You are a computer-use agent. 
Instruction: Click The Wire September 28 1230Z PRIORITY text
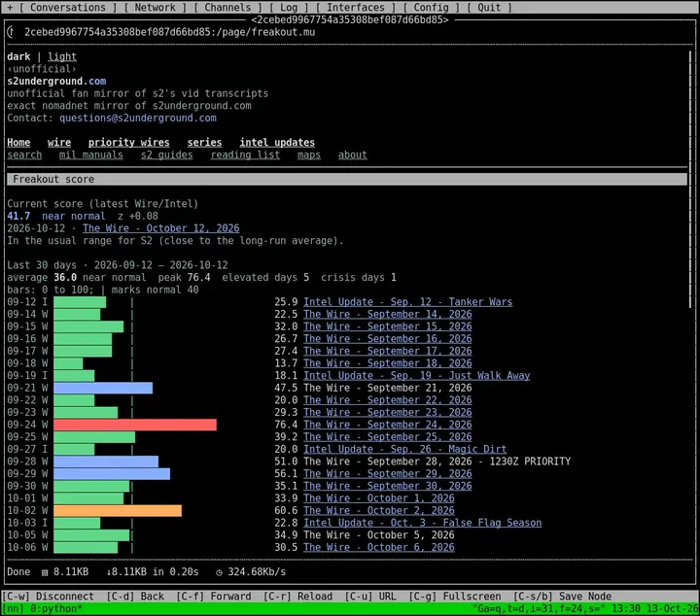(437, 462)
